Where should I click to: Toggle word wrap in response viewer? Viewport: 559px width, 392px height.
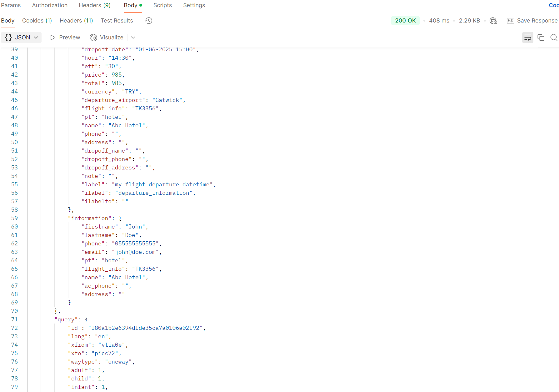pyautogui.click(x=527, y=38)
